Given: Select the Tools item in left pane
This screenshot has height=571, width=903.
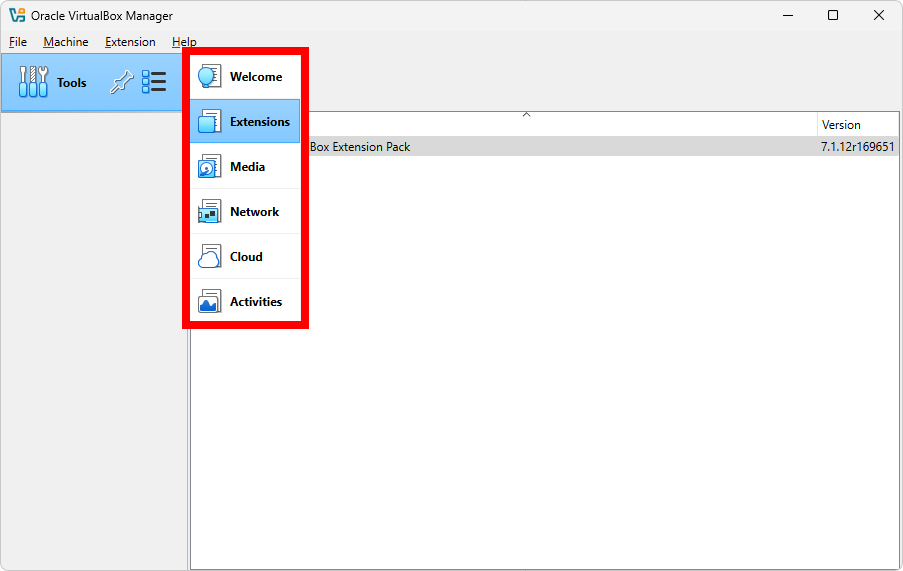Looking at the screenshot, I should pyautogui.click(x=55, y=83).
